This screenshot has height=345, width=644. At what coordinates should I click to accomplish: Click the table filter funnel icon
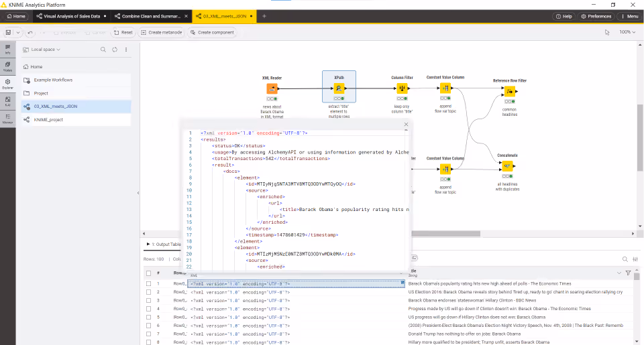point(628,273)
